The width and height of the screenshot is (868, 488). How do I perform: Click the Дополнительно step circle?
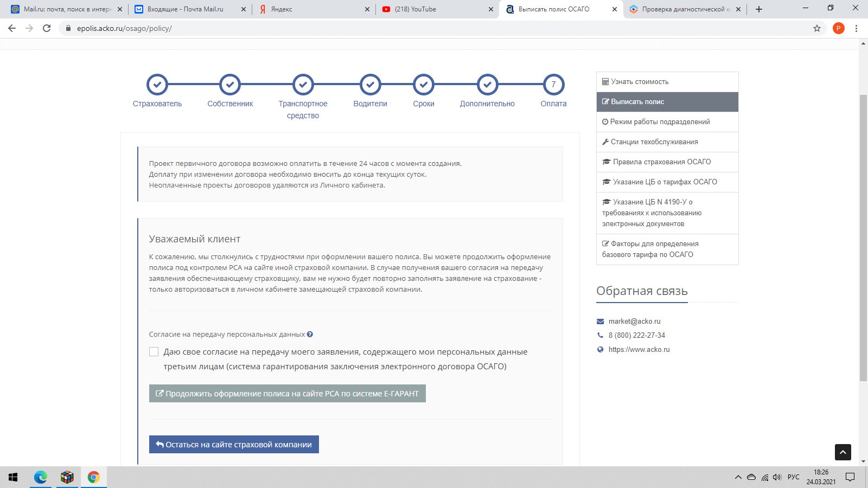(x=488, y=85)
